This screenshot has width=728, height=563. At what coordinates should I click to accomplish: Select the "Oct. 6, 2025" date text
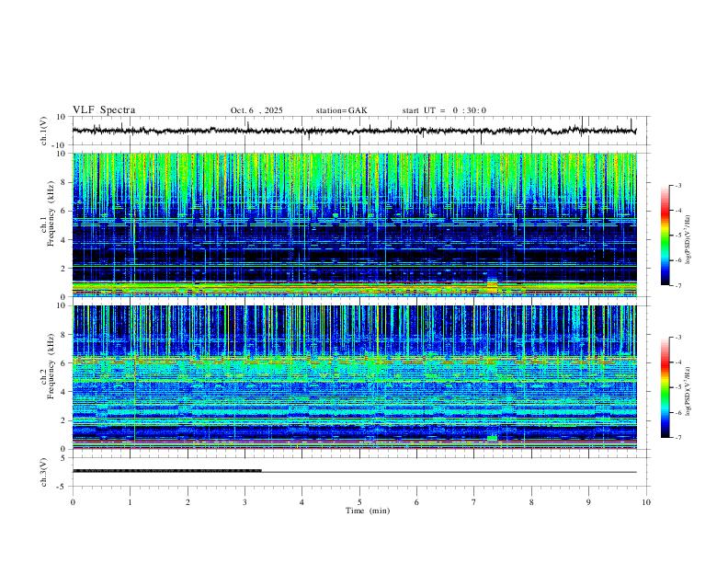(x=256, y=110)
